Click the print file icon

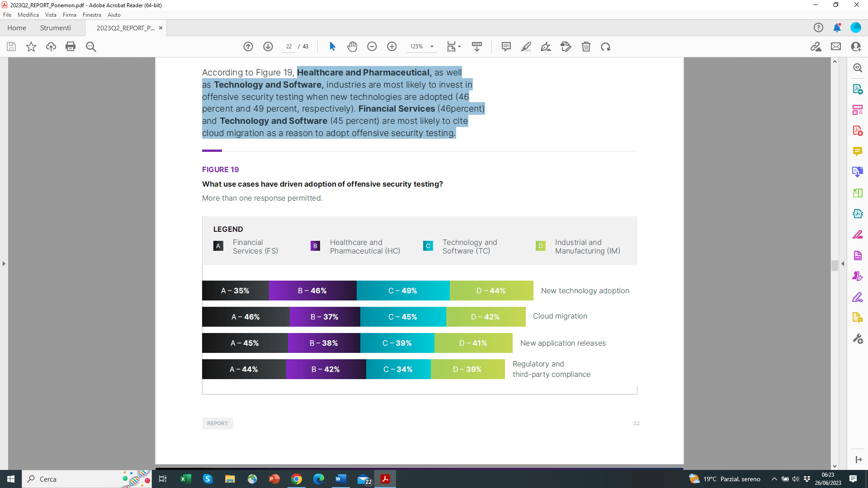[71, 47]
